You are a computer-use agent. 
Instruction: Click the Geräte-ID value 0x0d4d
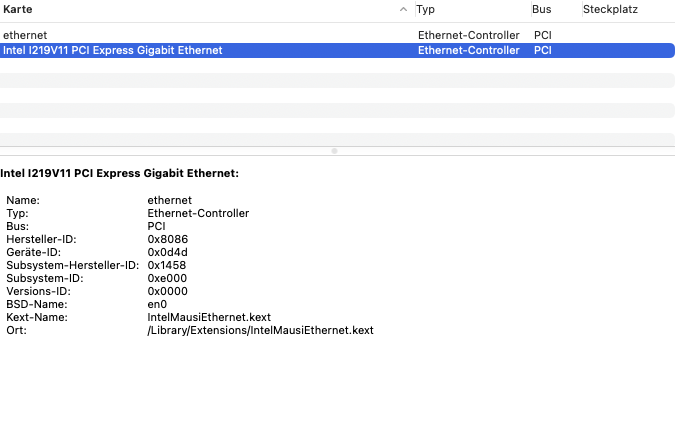click(x=167, y=252)
